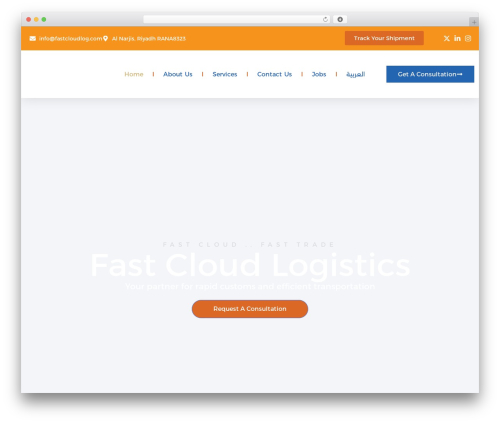Click the green maximize window button

tap(44, 19)
